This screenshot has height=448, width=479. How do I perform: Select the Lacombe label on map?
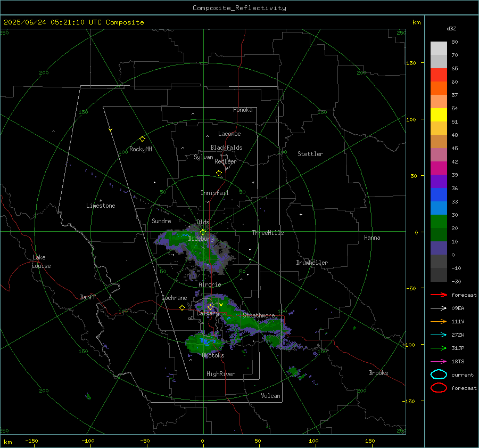[229, 134]
